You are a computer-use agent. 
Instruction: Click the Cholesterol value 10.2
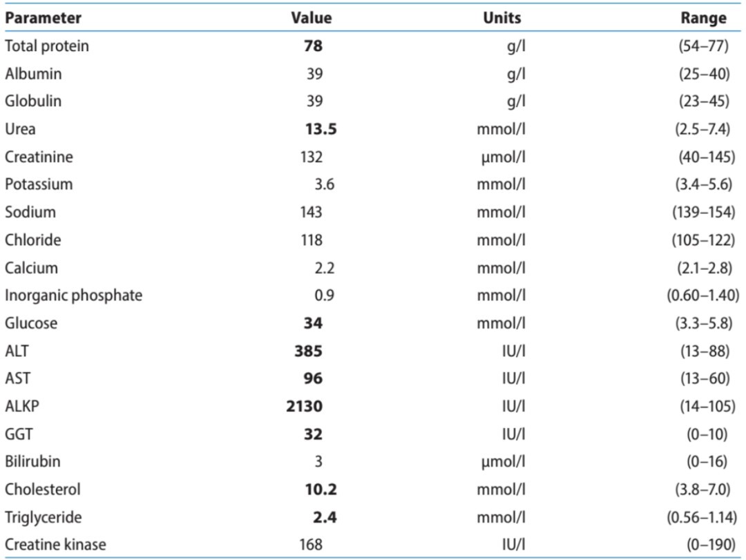pos(321,489)
